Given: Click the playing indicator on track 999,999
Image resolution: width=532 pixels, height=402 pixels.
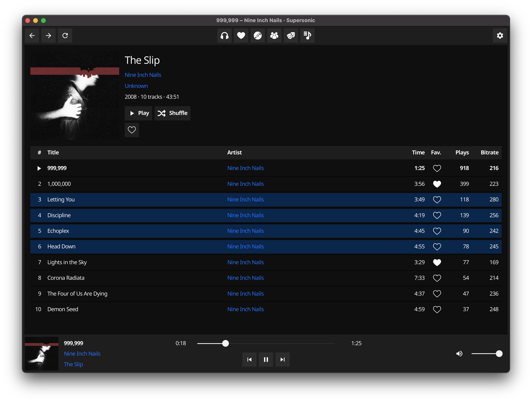Looking at the screenshot, I should pos(39,168).
